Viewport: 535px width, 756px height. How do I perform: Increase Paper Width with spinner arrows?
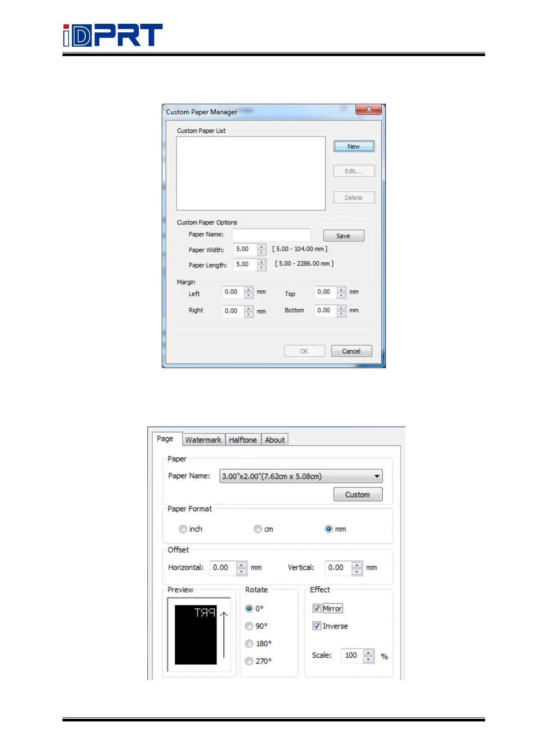261,247
